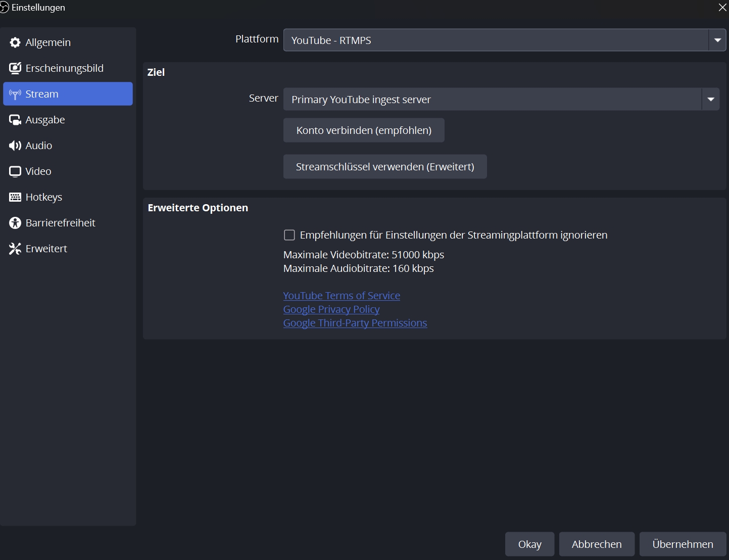Viewport: 729px width, 560px height.
Task: Open Google Third-Party Permissions link
Action: coord(355,323)
